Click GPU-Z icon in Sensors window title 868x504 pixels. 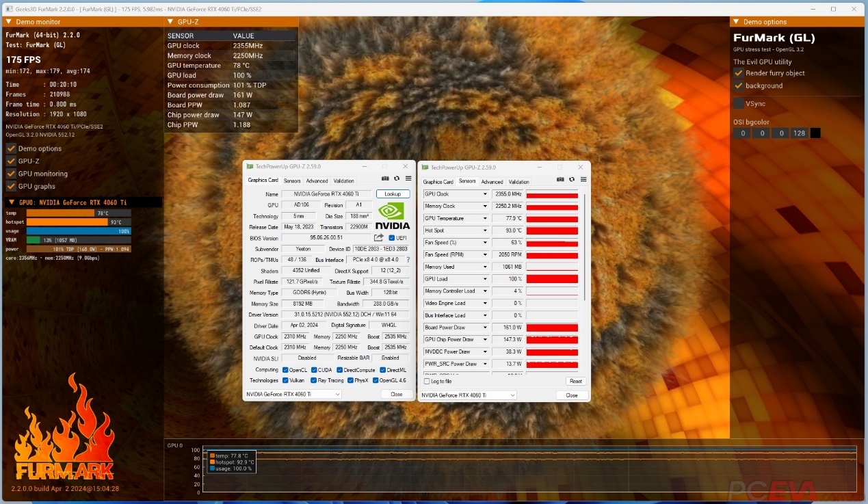point(425,167)
